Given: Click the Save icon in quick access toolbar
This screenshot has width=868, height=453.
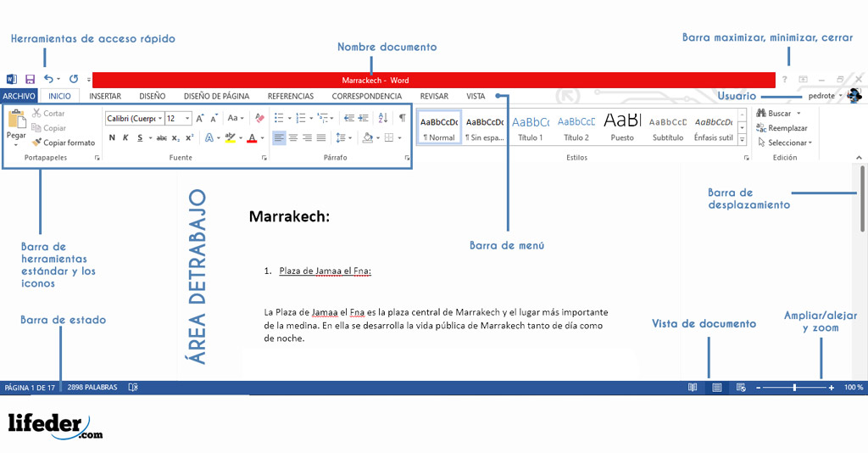Looking at the screenshot, I should click(x=30, y=79).
